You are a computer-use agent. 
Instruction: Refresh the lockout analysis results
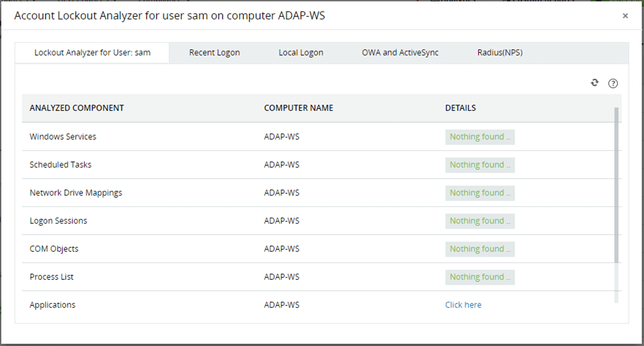tap(594, 83)
